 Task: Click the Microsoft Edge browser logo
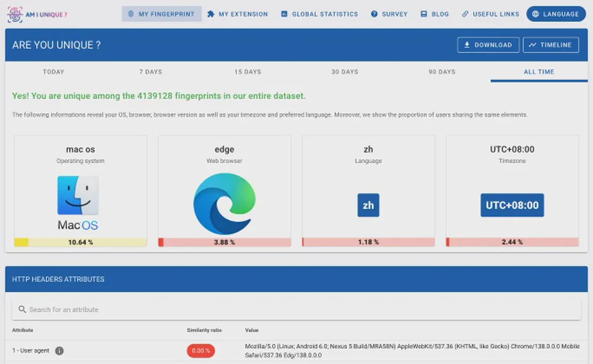pyautogui.click(x=224, y=204)
